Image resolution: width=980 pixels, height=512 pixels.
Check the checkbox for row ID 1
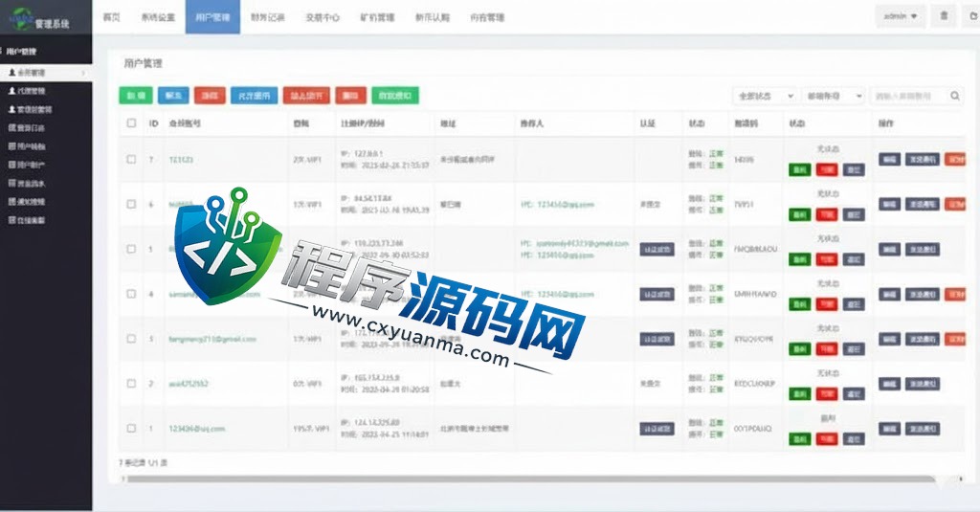coord(131,428)
